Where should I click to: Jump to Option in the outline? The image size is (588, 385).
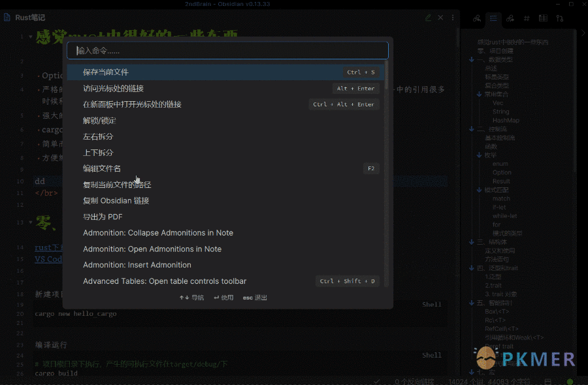point(502,172)
